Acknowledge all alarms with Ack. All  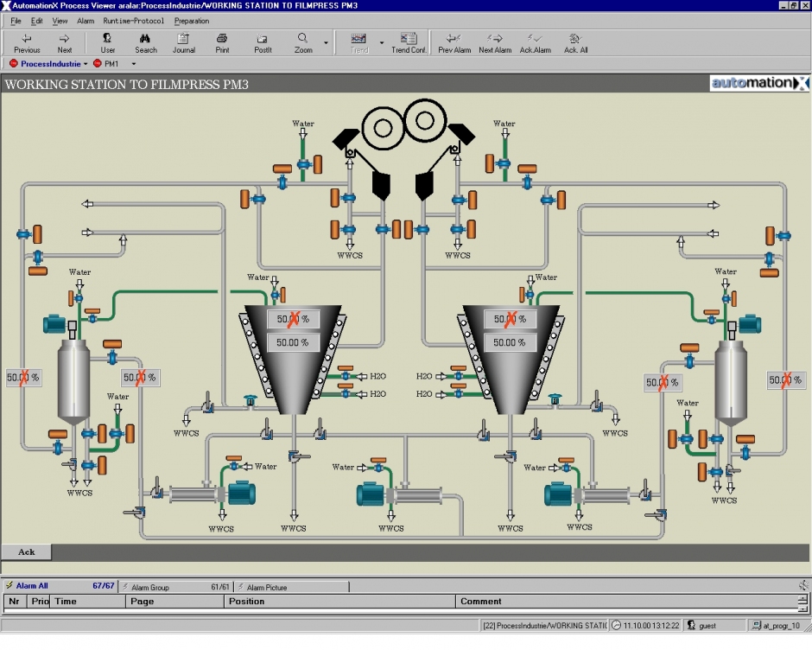click(575, 43)
